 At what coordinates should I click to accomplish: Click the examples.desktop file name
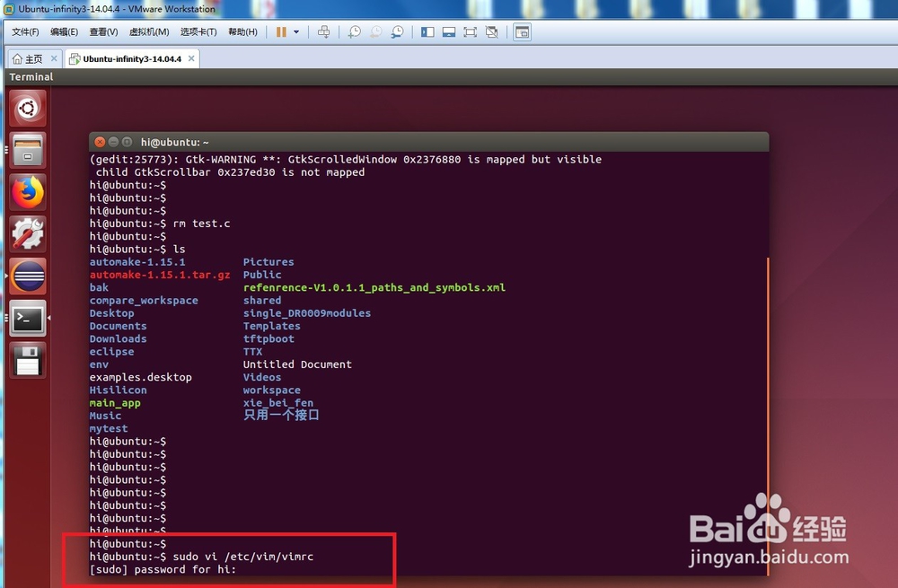point(140,377)
